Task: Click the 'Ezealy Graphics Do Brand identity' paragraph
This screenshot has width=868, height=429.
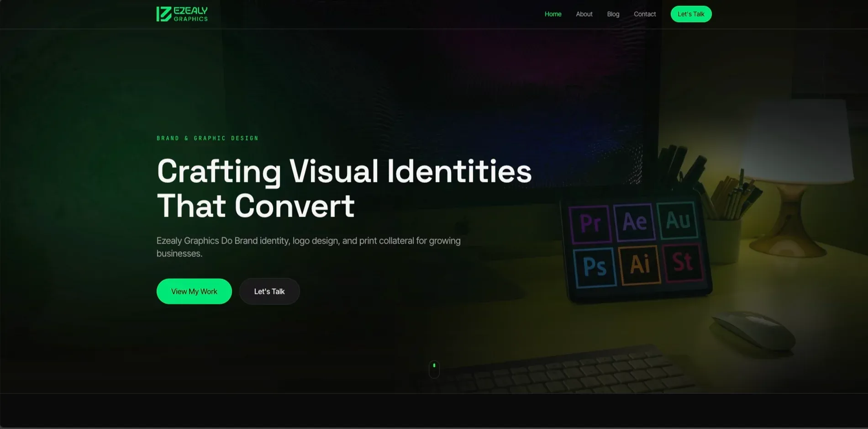Action: point(309,247)
